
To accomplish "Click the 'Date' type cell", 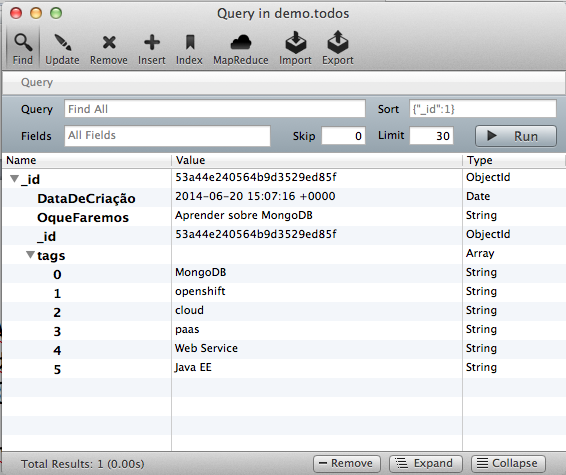I will pyautogui.click(x=478, y=196).
